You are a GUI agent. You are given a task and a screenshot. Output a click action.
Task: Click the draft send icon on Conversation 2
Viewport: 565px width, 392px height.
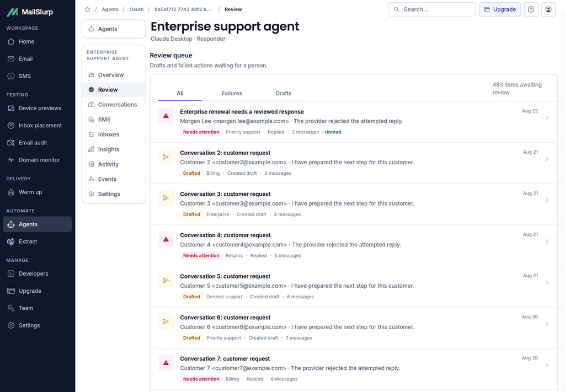[x=166, y=157]
